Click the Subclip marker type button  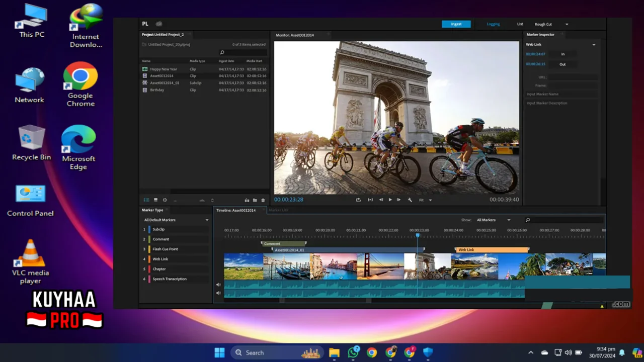(178, 229)
